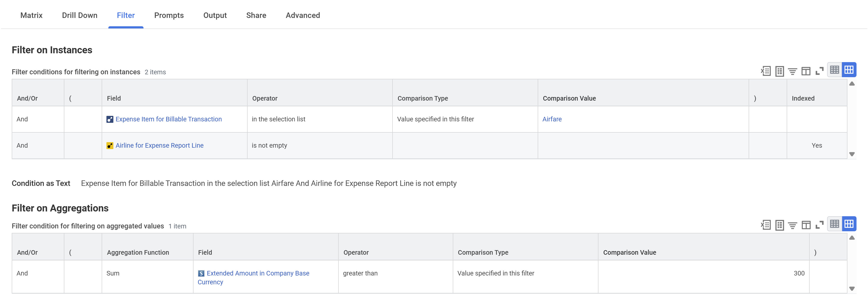The height and width of the screenshot is (302, 868).
Task: Switch to the Share tab
Action: tap(256, 16)
